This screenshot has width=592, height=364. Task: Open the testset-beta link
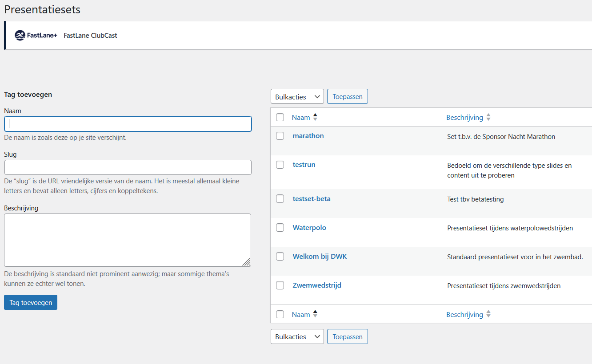coord(312,199)
